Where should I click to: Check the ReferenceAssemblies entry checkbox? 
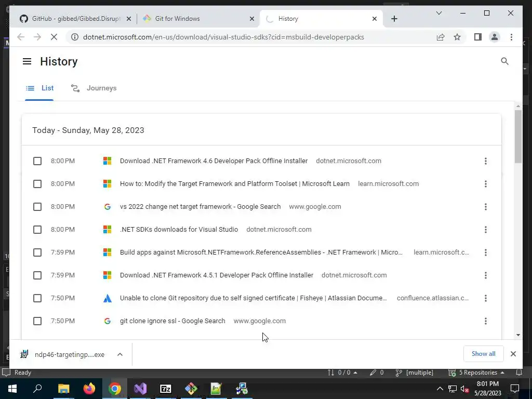(x=37, y=252)
